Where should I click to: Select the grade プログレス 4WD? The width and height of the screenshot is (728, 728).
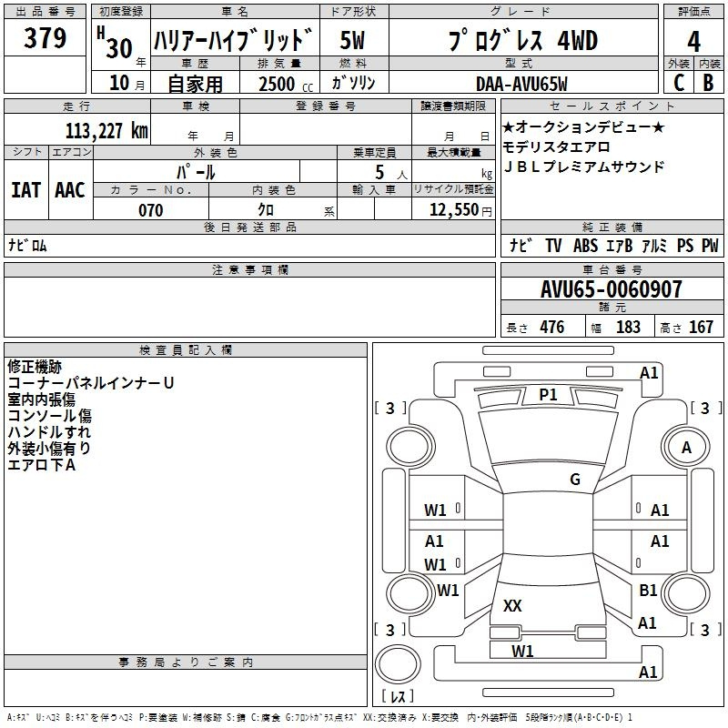tap(522, 40)
